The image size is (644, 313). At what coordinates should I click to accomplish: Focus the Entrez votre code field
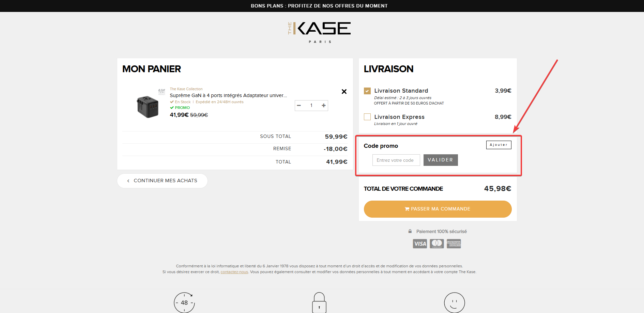tap(396, 160)
